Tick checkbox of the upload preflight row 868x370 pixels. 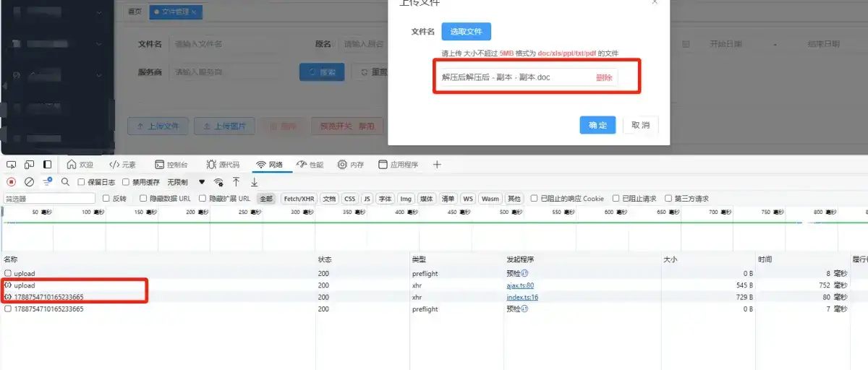click(x=8, y=274)
